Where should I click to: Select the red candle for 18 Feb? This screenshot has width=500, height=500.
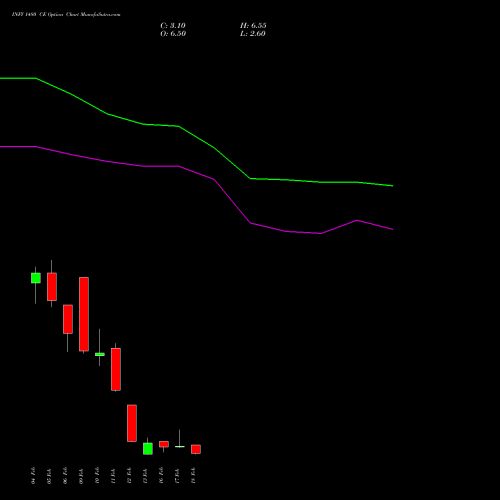[x=196, y=449]
